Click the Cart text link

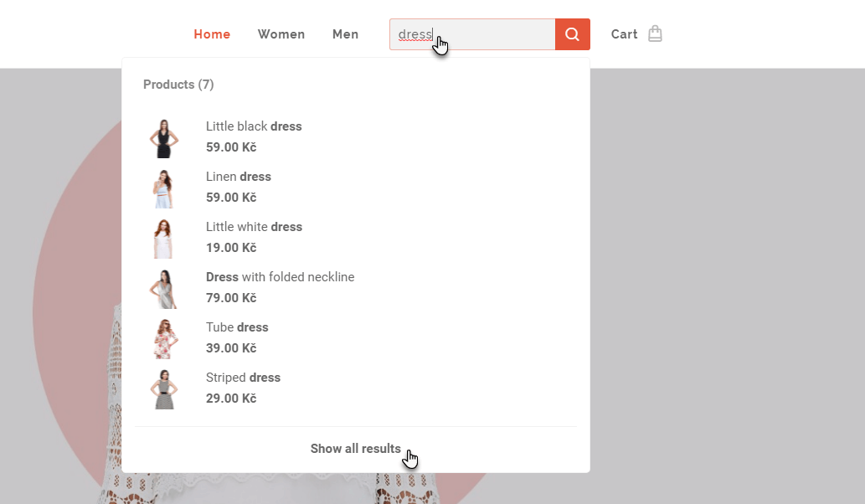coord(624,34)
